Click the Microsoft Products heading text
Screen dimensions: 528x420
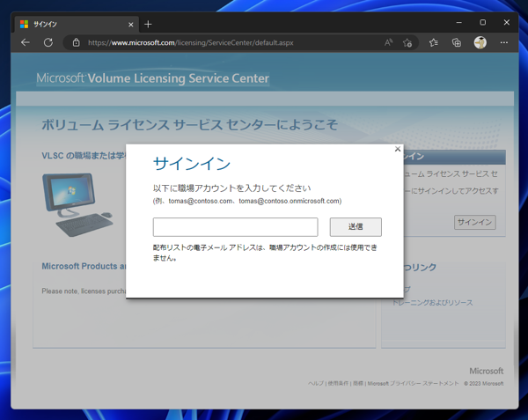click(x=84, y=266)
